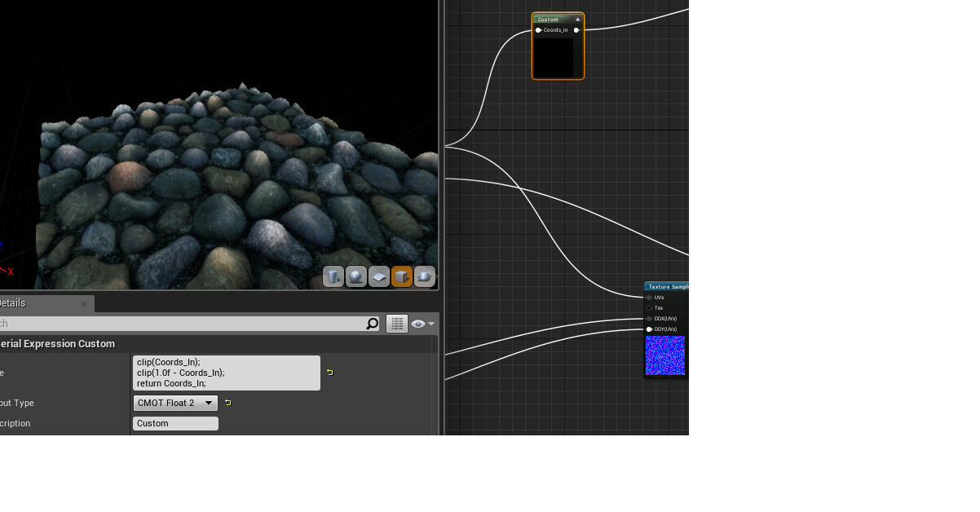Set preview mesh to plane
Viewport: 980px width, 512px height.
[x=378, y=277]
